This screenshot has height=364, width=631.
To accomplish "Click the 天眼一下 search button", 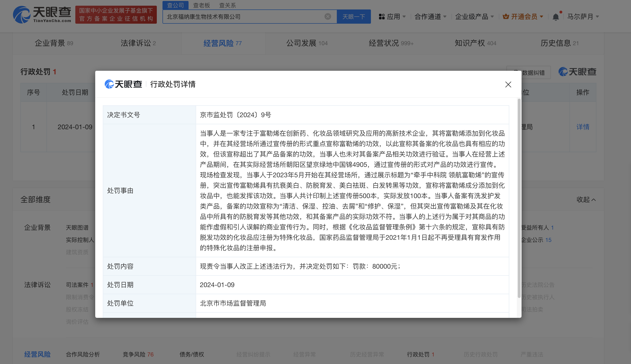I will [x=354, y=17].
